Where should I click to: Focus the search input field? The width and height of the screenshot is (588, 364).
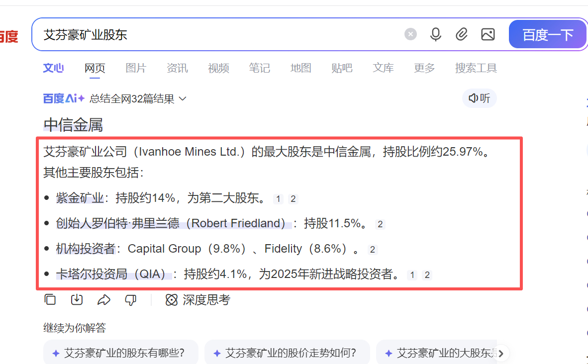pyautogui.click(x=221, y=34)
